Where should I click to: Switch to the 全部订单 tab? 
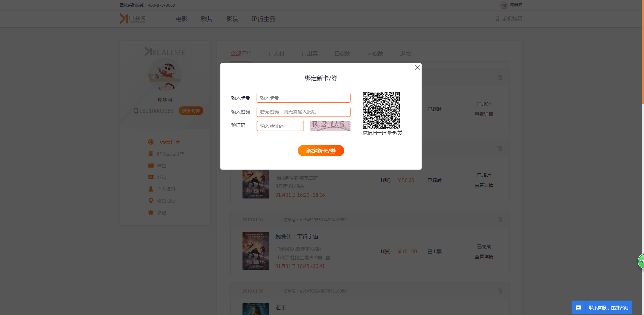coord(241,54)
